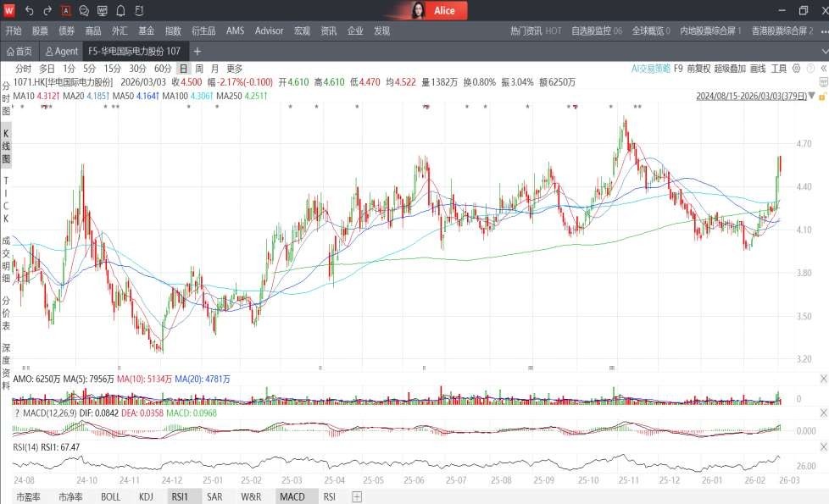Open the notification bell
The width and height of the screenshot is (829, 504).
120,11
